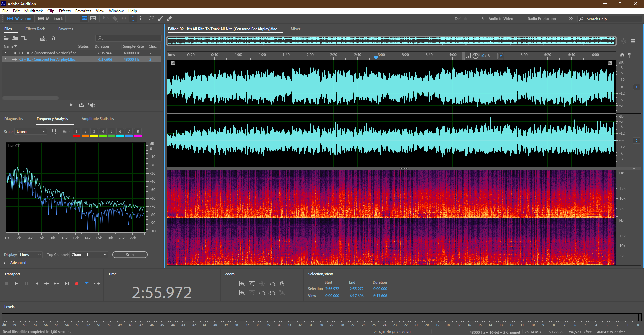Viewport: 644px width, 335px height.
Task: Expand the Advanced section
Action: [5, 263]
